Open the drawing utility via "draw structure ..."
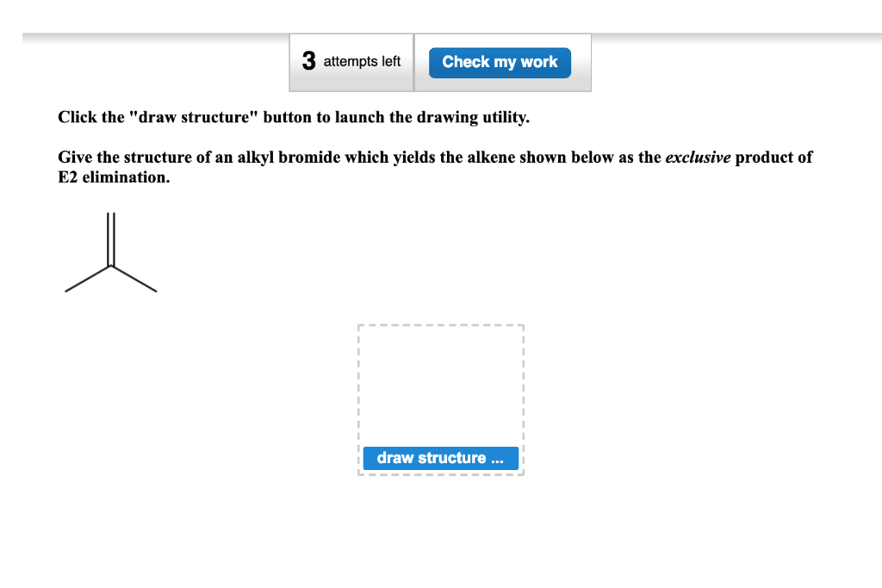Screen dimensions: 882x588 click(440, 458)
